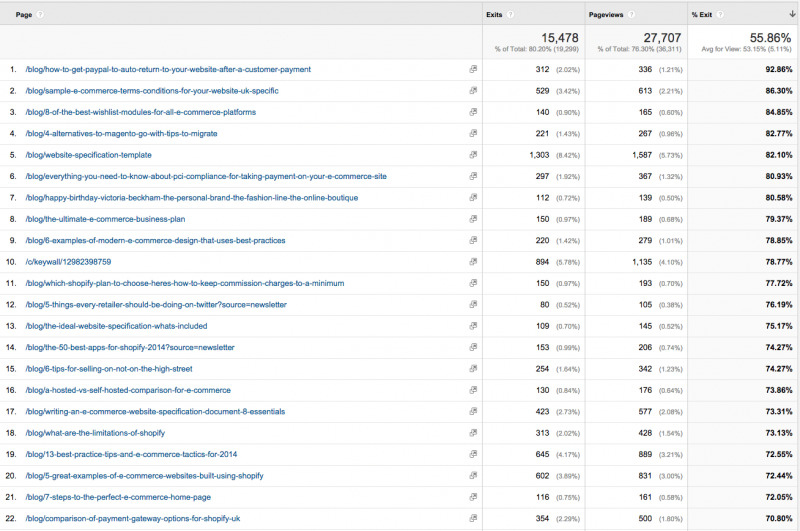Select 70.80% exit rate cell
Screen dimensions: 800x531
(x=779, y=519)
